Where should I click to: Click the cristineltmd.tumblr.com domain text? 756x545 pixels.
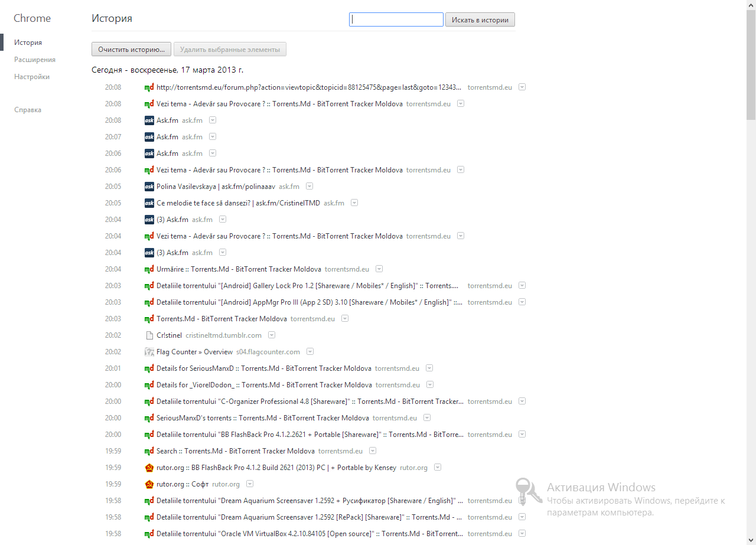point(223,335)
